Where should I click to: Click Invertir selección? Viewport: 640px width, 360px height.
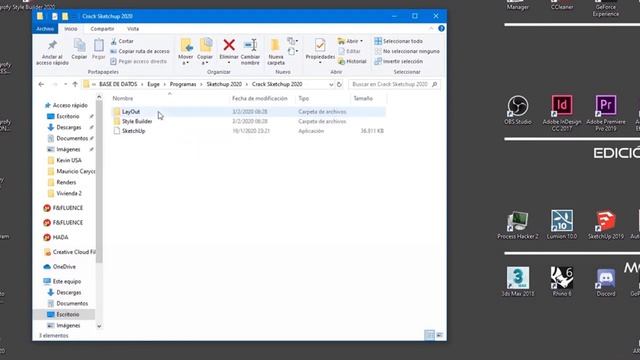[398, 61]
